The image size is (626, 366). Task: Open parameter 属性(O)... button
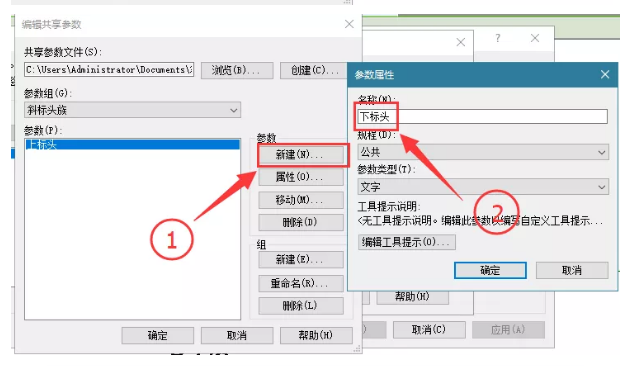[301, 177]
